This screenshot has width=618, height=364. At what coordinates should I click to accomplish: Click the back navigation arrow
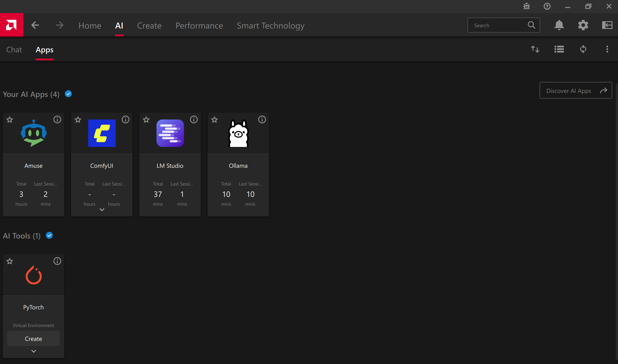tap(35, 25)
